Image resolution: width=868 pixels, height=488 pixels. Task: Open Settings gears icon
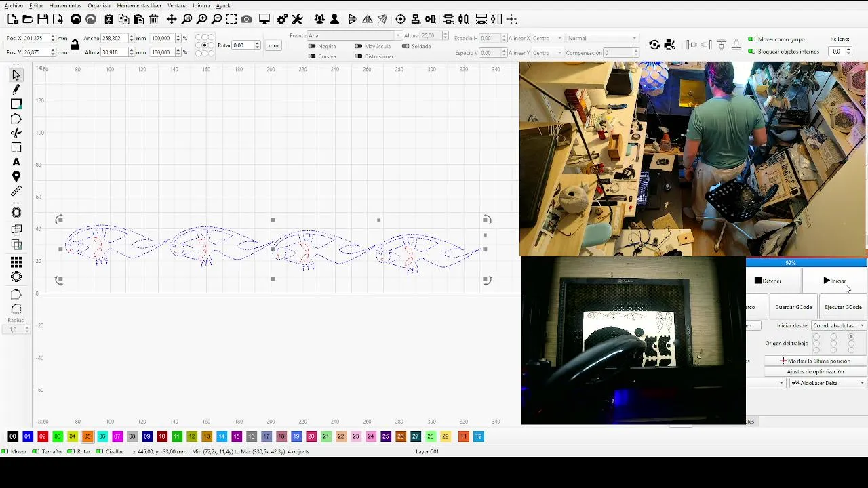point(282,20)
